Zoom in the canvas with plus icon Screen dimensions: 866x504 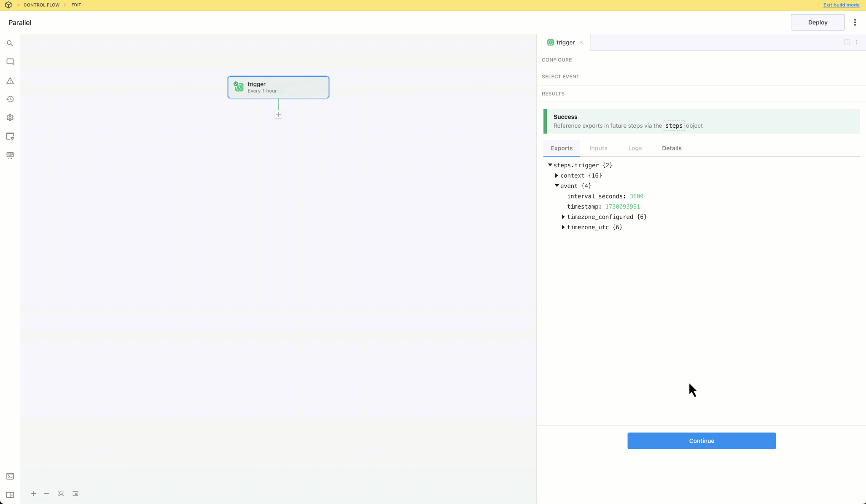coord(33,493)
